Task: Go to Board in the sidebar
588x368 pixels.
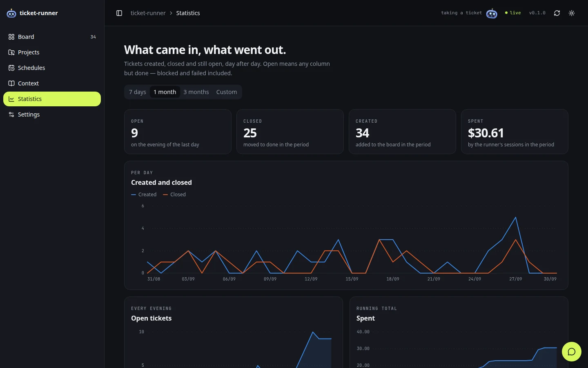Action: pyautogui.click(x=52, y=37)
